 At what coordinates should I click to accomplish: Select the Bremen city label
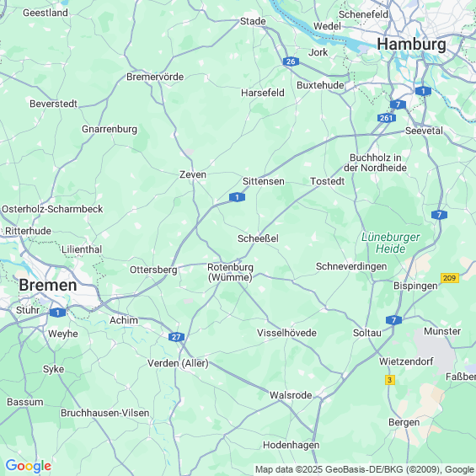pyautogui.click(x=48, y=286)
